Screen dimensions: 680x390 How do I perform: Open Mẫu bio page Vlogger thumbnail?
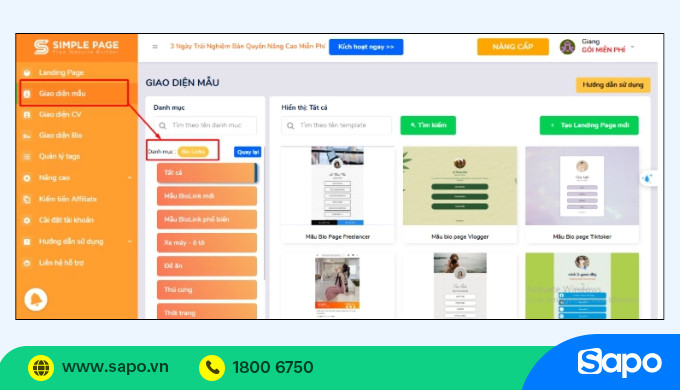pos(460,186)
